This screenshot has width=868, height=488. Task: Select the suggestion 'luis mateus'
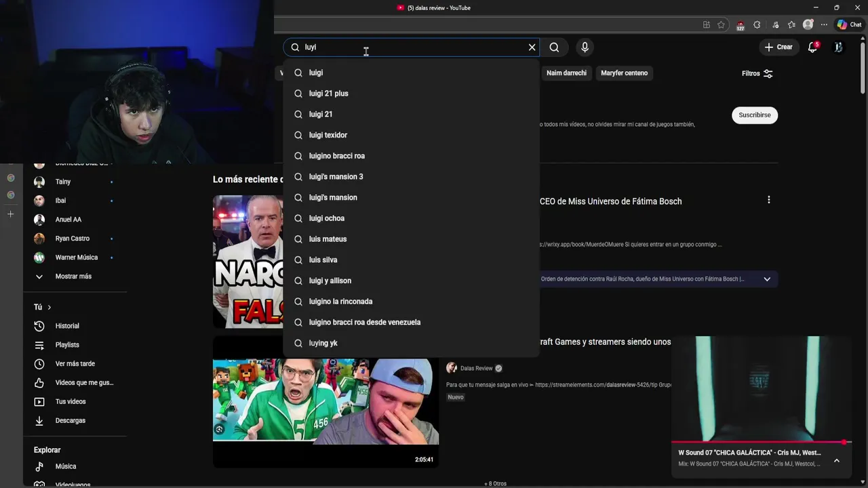[x=411, y=239]
